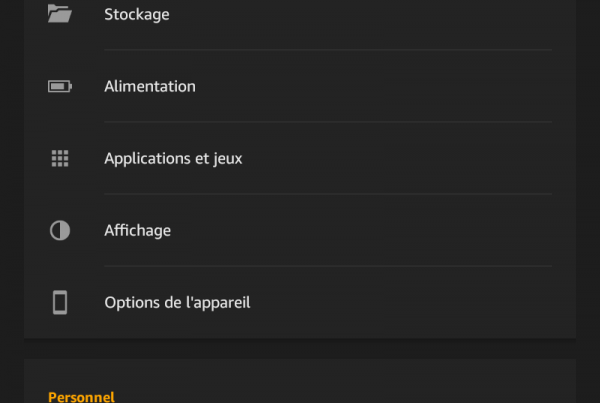The image size is (600, 403).
Task: Click the word 'Applications' in the apps entry
Action: tap(147, 159)
